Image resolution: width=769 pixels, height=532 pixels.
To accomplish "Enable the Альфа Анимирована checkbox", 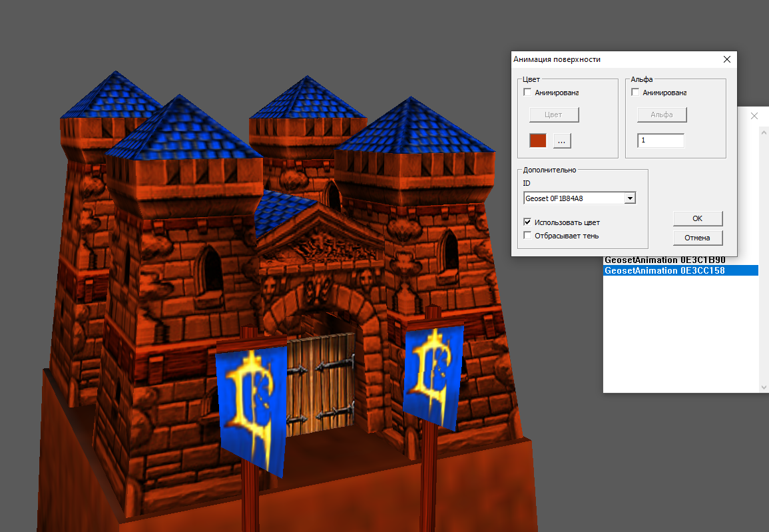I will pos(636,92).
